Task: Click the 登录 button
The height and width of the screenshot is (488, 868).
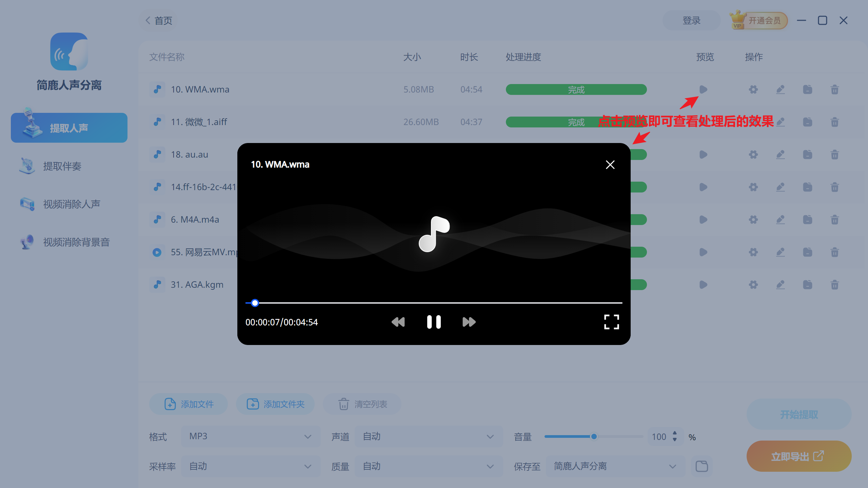Action: click(x=692, y=20)
